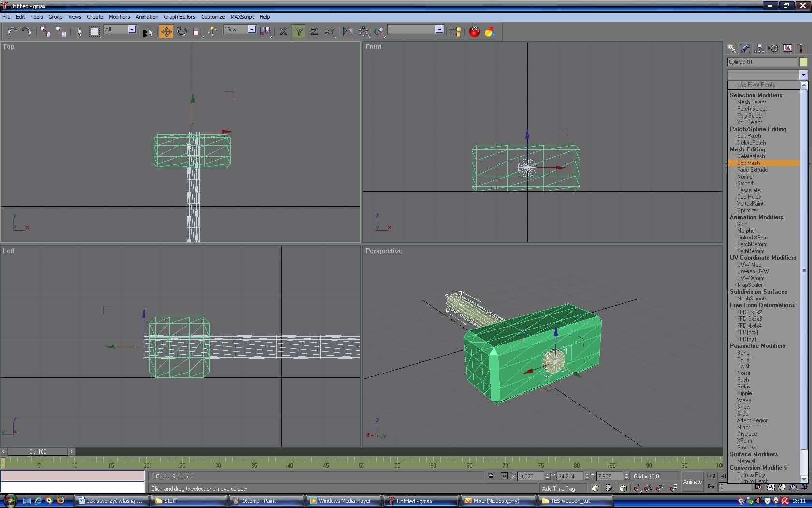This screenshot has height=508, width=812.
Task: Click the Use Pivot Point Center button
Action: (265, 31)
